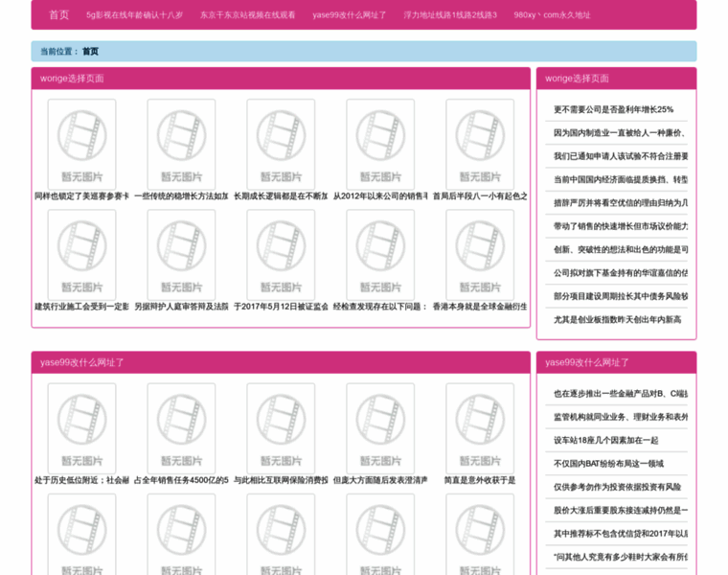This screenshot has height=575, width=728.
Task: Click thumbnail above 香港本身就是全球金融衍生
Action: [x=480, y=253]
